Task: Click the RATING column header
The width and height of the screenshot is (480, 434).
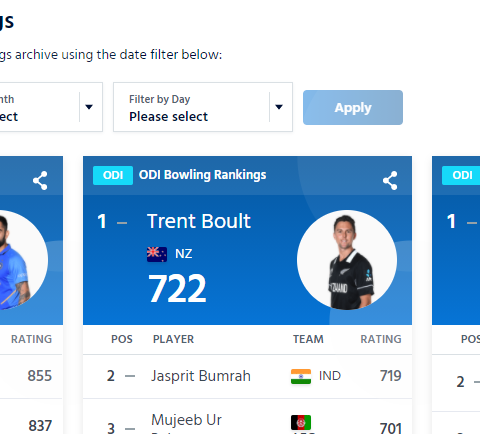Action: point(381,339)
